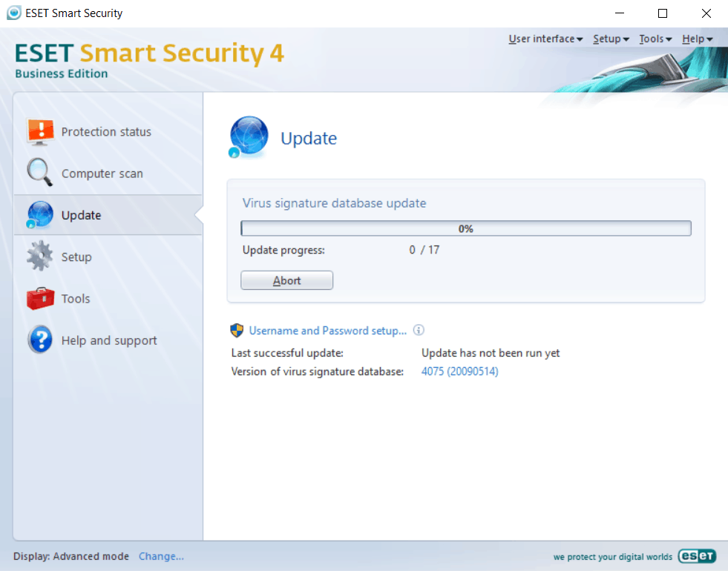Click the shield icon near Username setup
The width and height of the screenshot is (728, 571).
[237, 331]
